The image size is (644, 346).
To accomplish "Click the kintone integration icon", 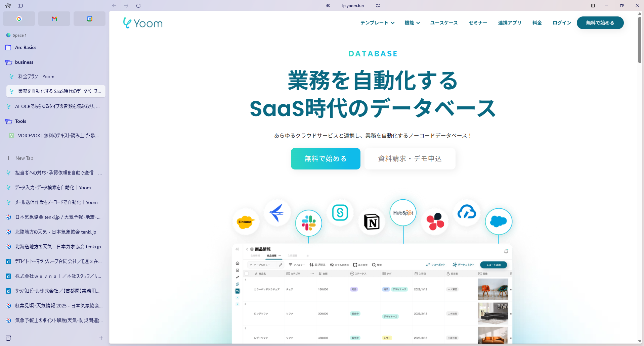I will pyautogui.click(x=246, y=222).
